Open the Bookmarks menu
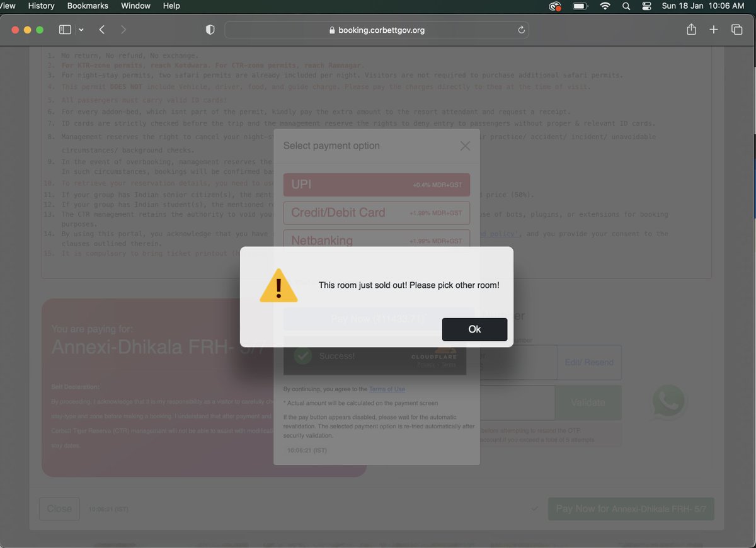The width and height of the screenshot is (756, 548). [88, 6]
